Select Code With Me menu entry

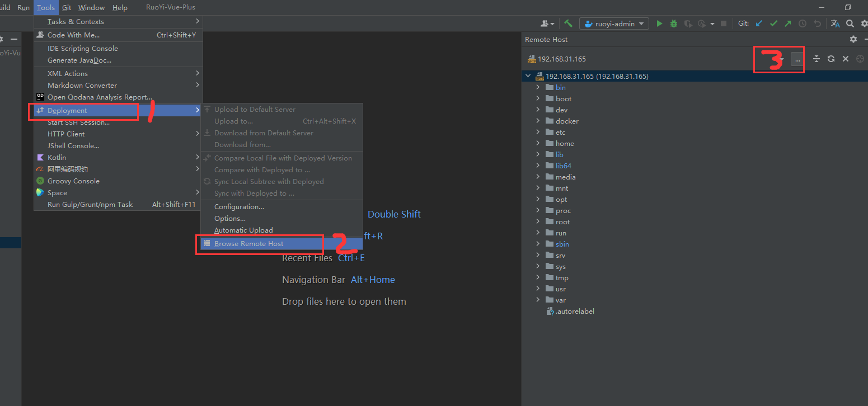(118, 35)
